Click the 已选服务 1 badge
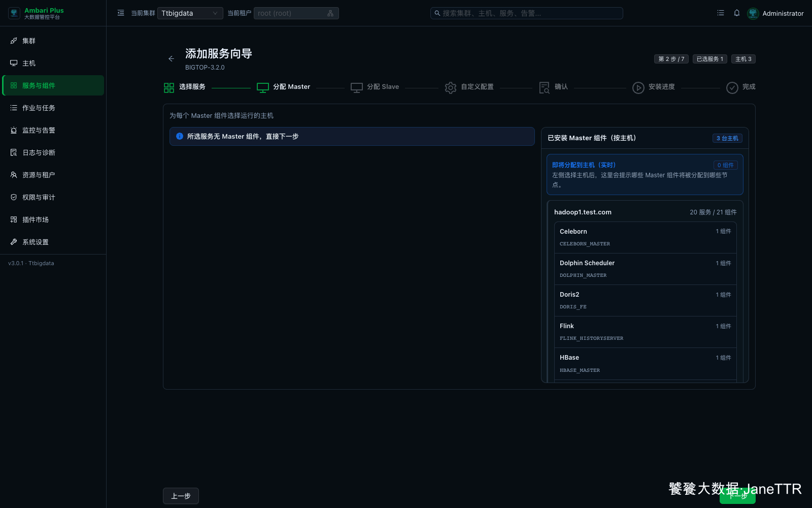This screenshot has height=508, width=812. coord(710,59)
